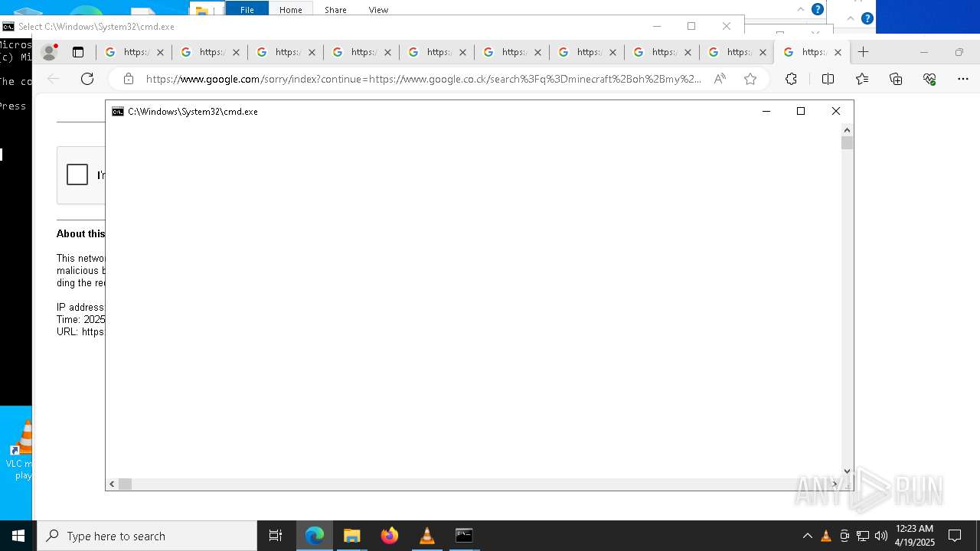
Task: Show hidden system tray icons
Action: tap(807, 536)
